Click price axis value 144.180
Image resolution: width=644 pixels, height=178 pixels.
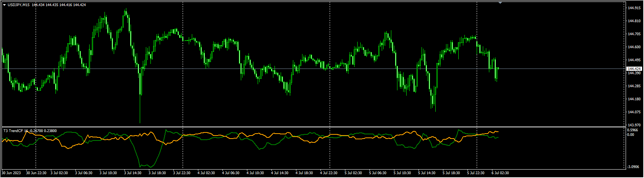click(634, 99)
